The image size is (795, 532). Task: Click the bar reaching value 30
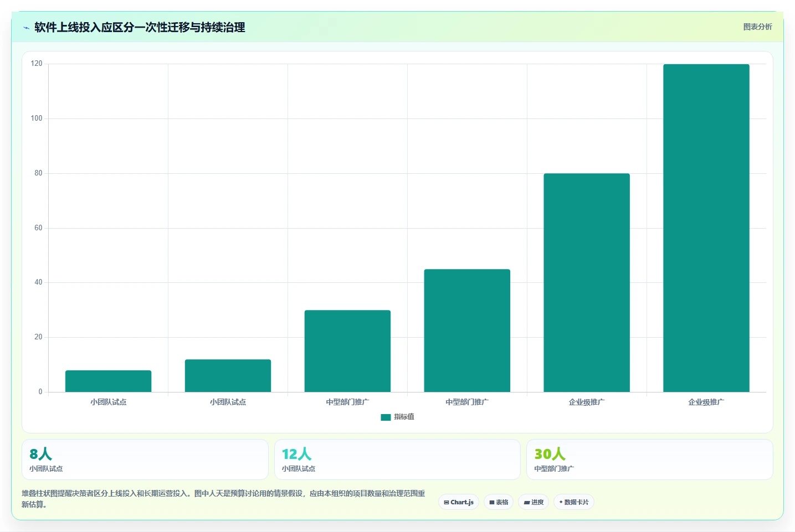(x=347, y=351)
